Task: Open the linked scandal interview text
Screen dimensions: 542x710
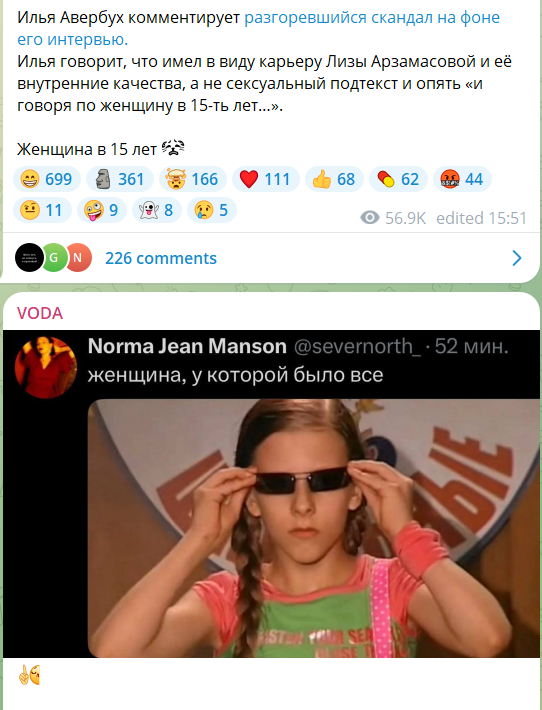Action: pyautogui.click(x=259, y=29)
